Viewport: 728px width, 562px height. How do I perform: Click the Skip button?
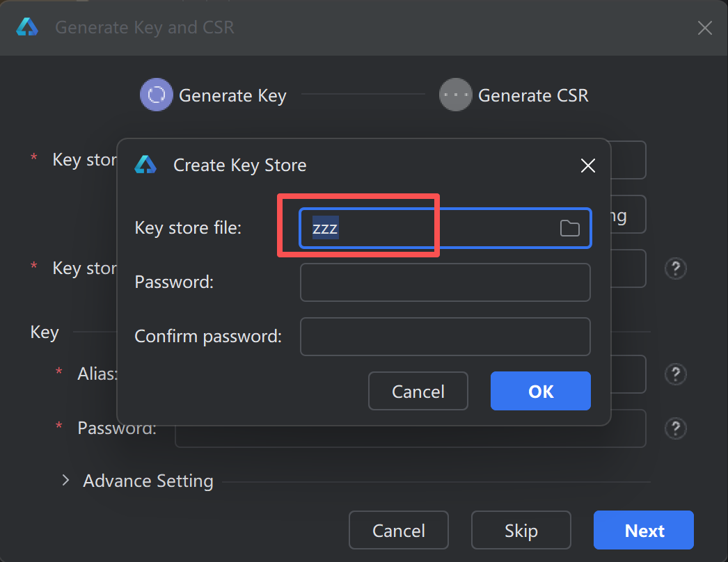pyautogui.click(x=521, y=531)
